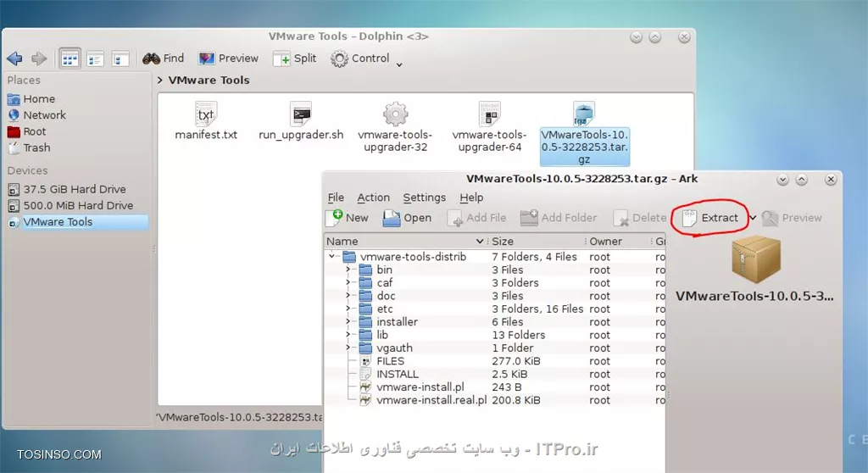
Task: Switch Dolphin to Details view mode
Action: [x=120, y=58]
